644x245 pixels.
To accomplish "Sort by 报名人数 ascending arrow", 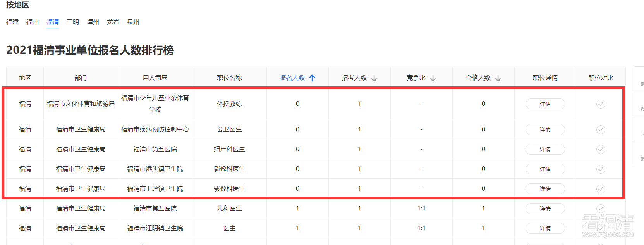I will (312, 78).
